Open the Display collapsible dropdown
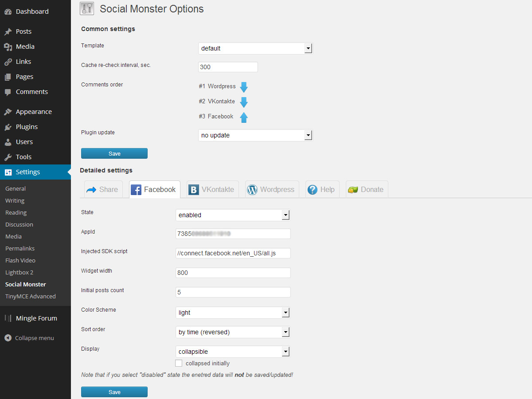This screenshot has width=532, height=399. click(x=233, y=352)
